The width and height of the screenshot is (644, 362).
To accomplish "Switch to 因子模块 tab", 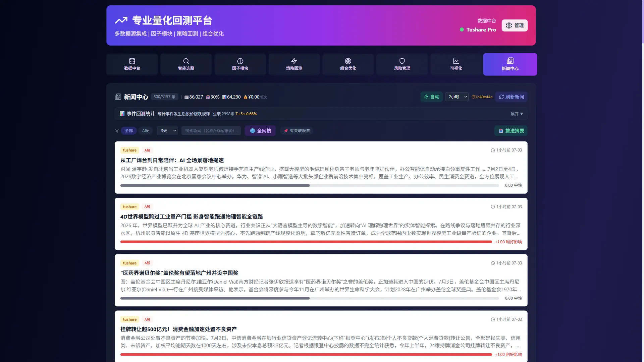I will pos(240,64).
